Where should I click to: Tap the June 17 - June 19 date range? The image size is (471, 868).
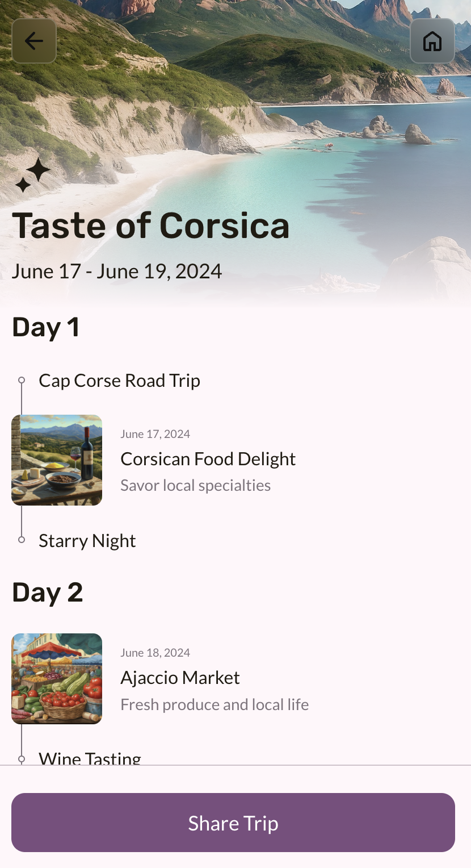click(x=117, y=271)
